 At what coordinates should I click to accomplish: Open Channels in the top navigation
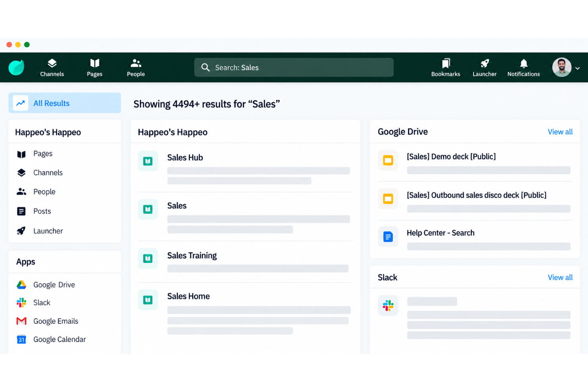click(52, 68)
